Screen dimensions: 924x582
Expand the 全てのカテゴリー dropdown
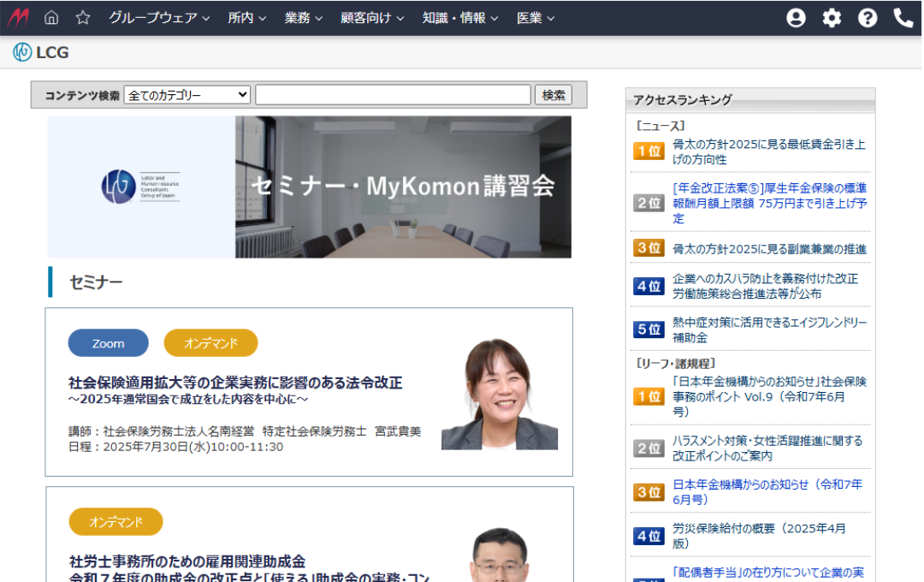187,95
